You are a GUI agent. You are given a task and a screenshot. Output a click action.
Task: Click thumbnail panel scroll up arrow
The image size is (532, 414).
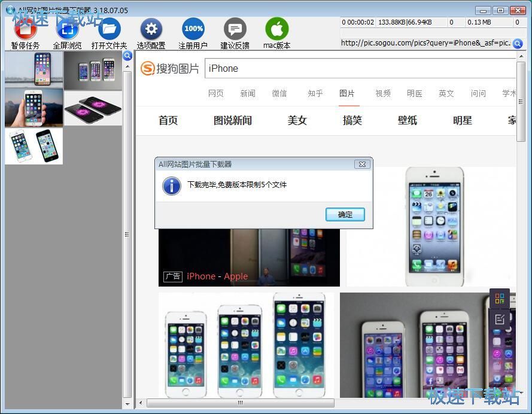pos(127,66)
